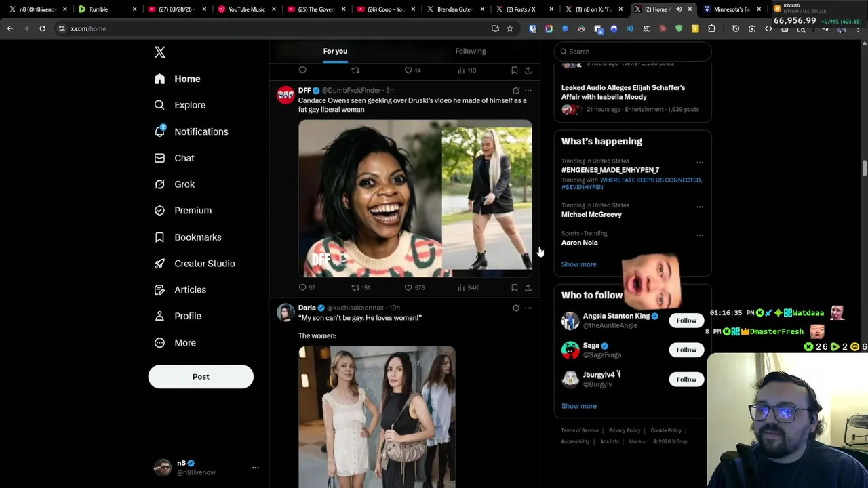868x488 pixels.
Task: Open Daria profile avatar
Action: coord(285,312)
